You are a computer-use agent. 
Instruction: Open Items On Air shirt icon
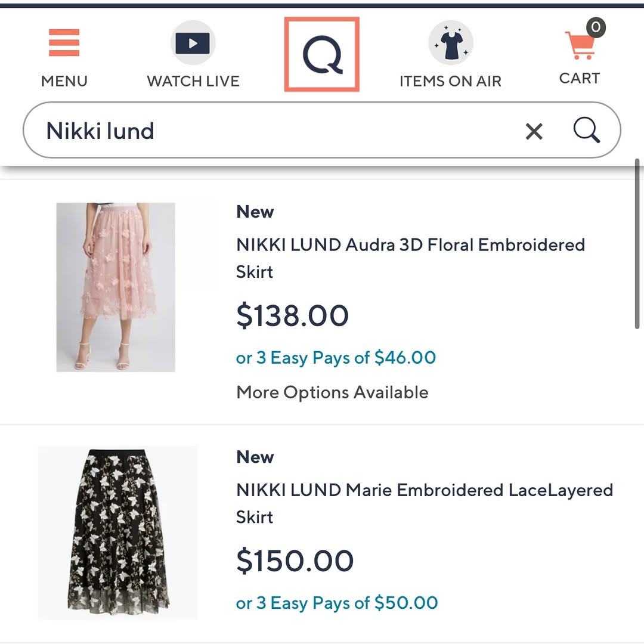coord(451,43)
